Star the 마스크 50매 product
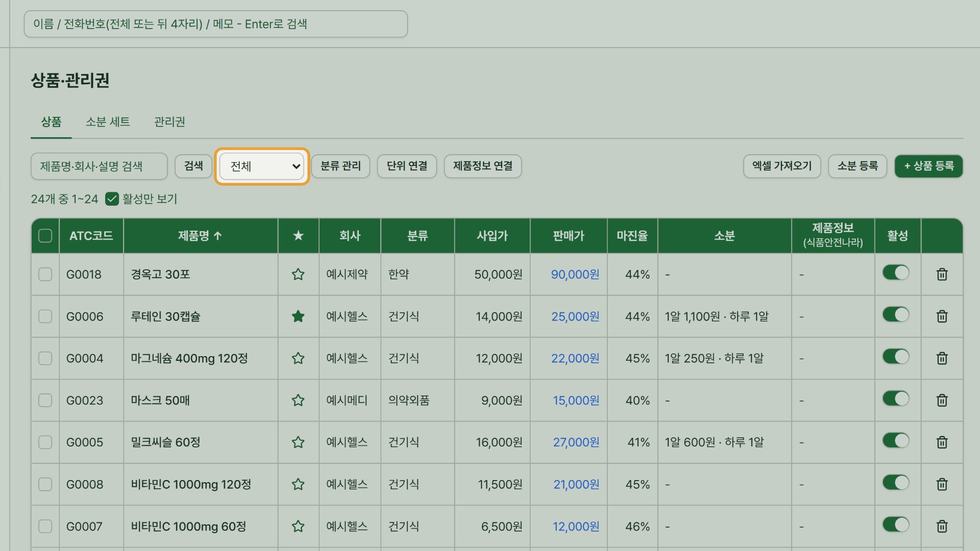Viewport: 980px width, 551px height. coord(298,400)
